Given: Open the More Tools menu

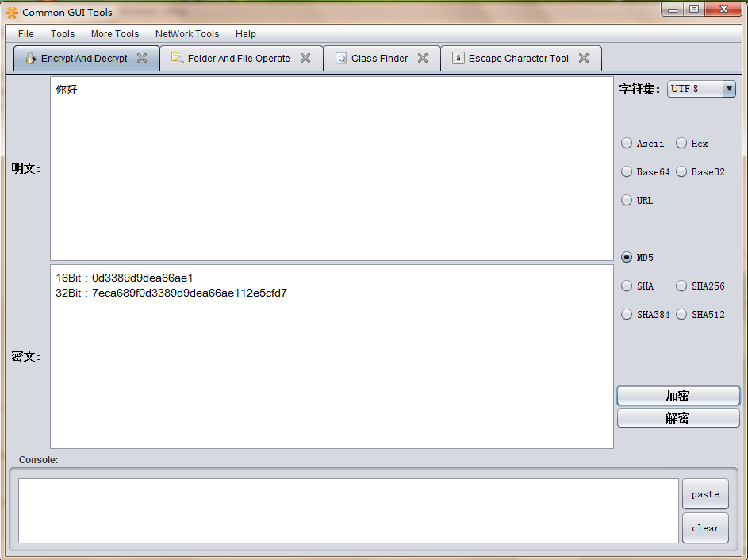Looking at the screenshot, I should 115,34.
